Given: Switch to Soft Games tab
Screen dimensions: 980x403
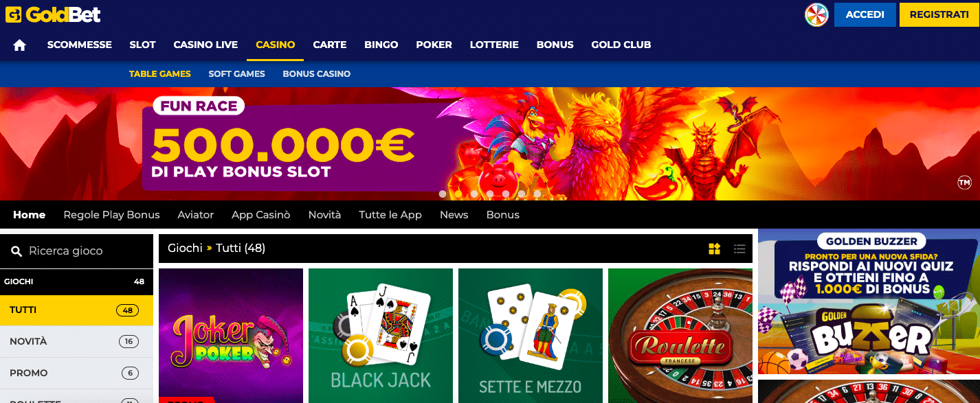Looking at the screenshot, I should (236, 73).
